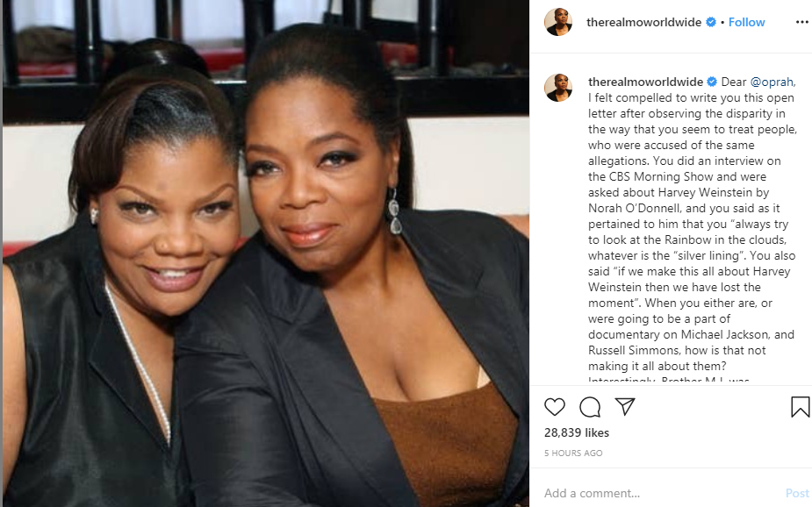Open comments via the speech bubble icon
Viewport: 812px width, 507px height.
[590, 407]
